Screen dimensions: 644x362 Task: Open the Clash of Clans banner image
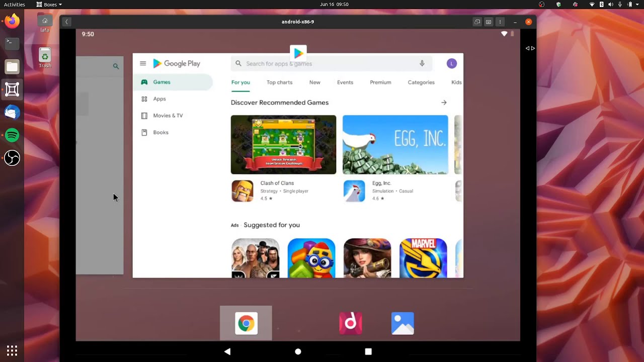(283, 145)
